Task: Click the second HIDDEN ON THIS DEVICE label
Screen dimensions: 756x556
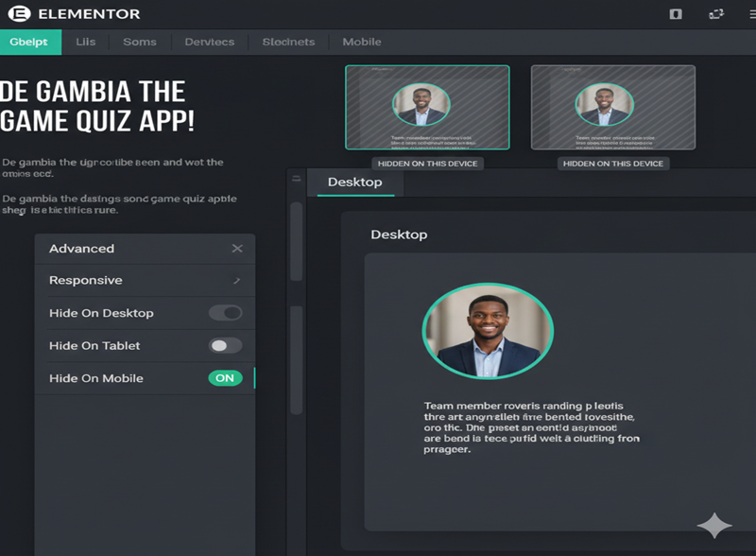Action: click(612, 164)
